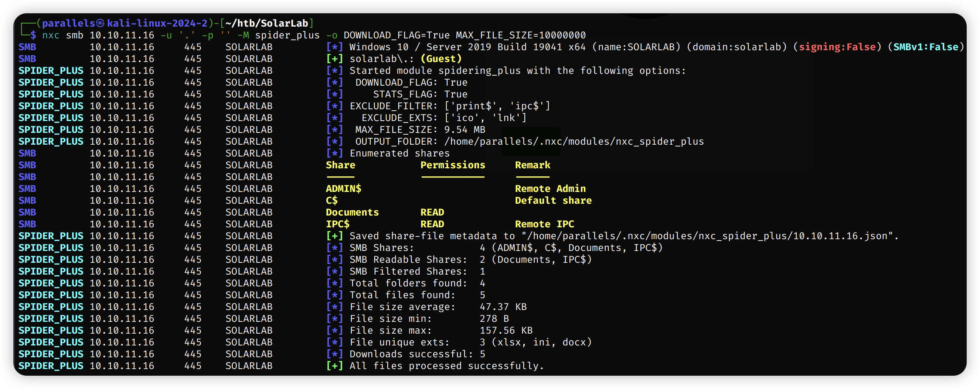Click READ permission on IPC$ row
The height and width of the screenshot is (389, 980).
click(432, 224)
